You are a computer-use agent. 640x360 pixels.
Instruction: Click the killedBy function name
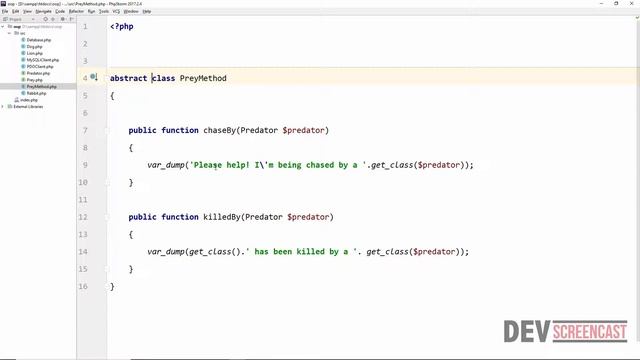[x=222, y=217]
